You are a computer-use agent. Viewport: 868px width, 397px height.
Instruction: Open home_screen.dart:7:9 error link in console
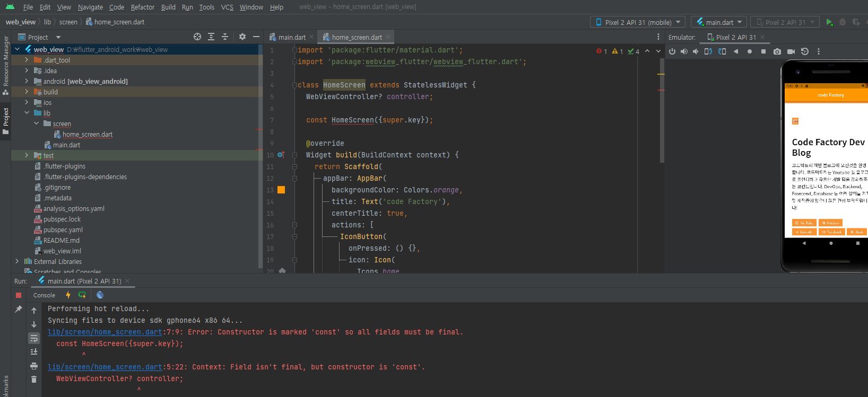point(105,332)
